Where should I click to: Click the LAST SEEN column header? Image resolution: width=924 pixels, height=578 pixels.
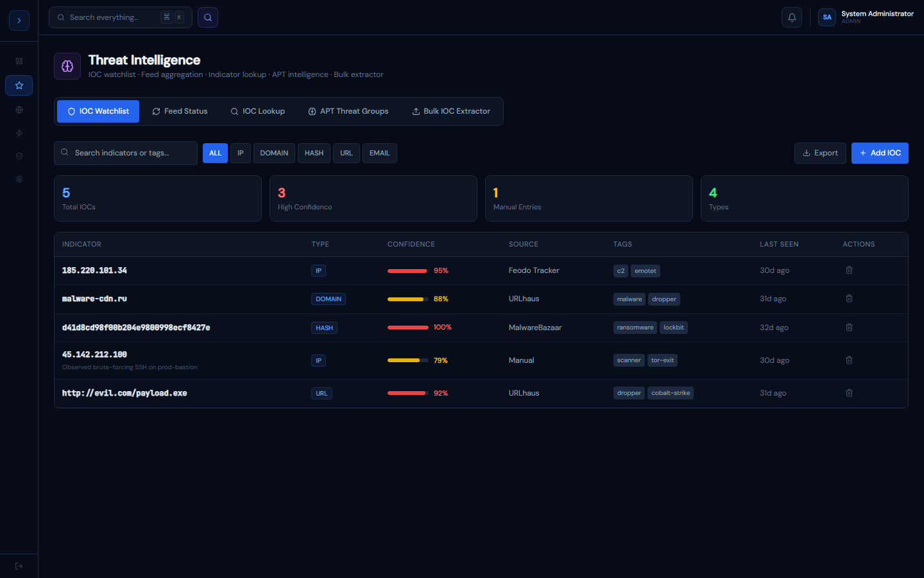[x=779, y=245]
